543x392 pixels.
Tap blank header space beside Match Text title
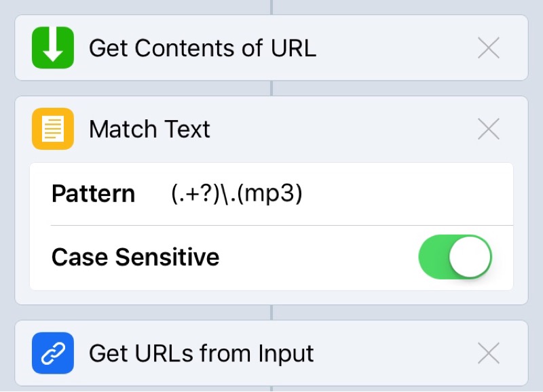point(343,129)
